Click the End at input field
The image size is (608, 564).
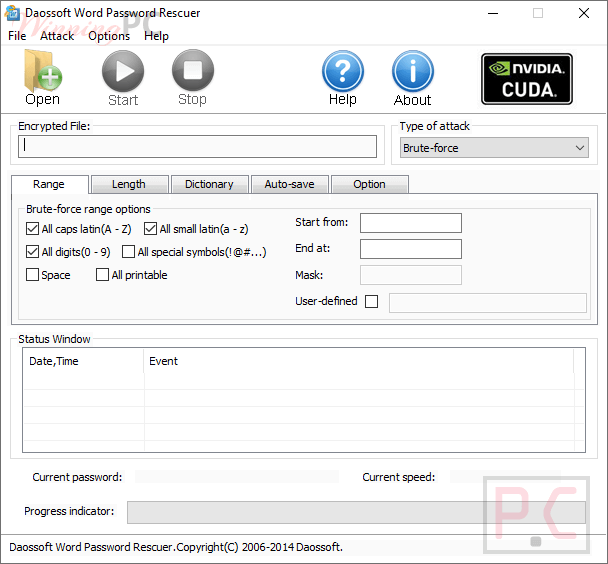(411, 249)
